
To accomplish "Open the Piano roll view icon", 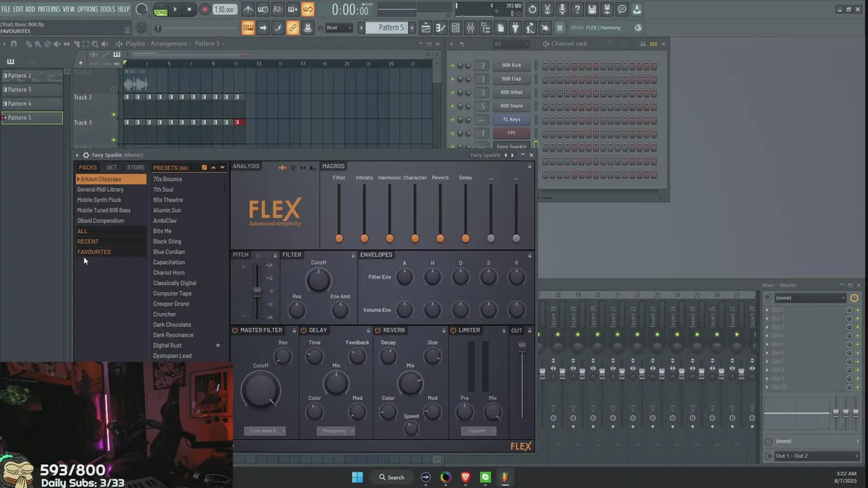I will [x=441, y=28].
